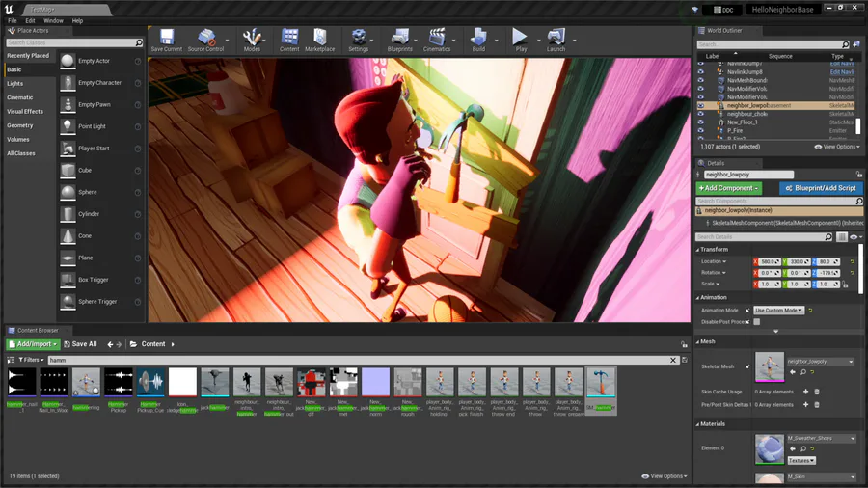Toggle visibility of NavlinkJump8 row
868x488 pixels.
click(x=700, y=72)
